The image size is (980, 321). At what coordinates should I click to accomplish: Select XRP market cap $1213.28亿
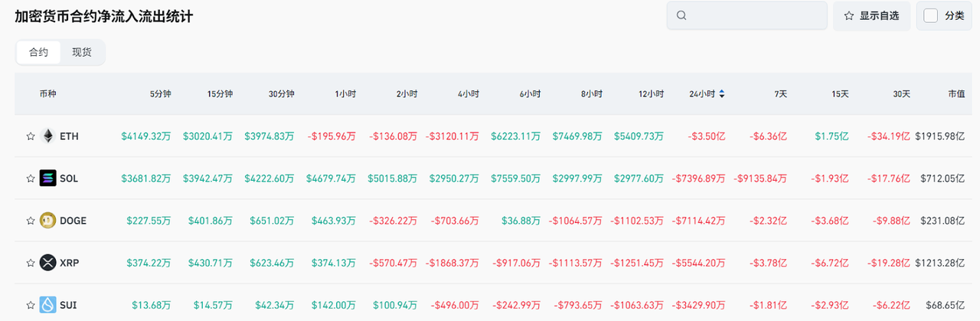click(941, 263)
